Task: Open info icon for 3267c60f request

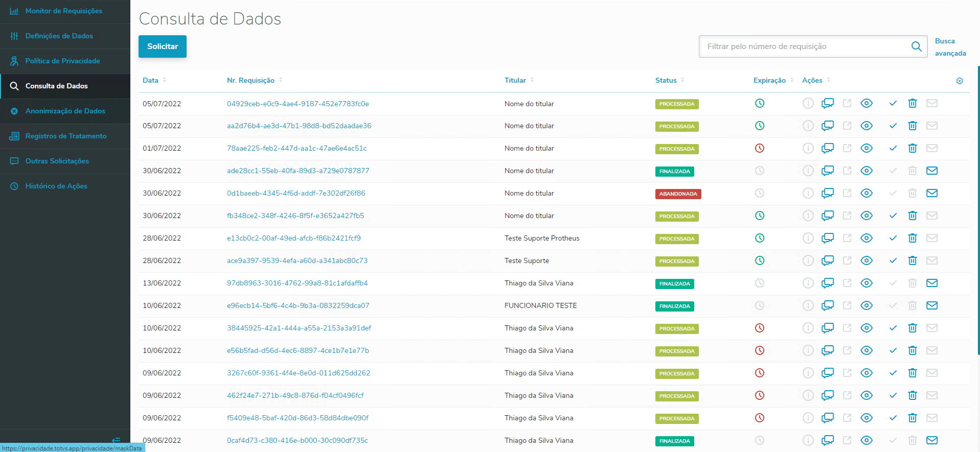Action: (808, 373)
